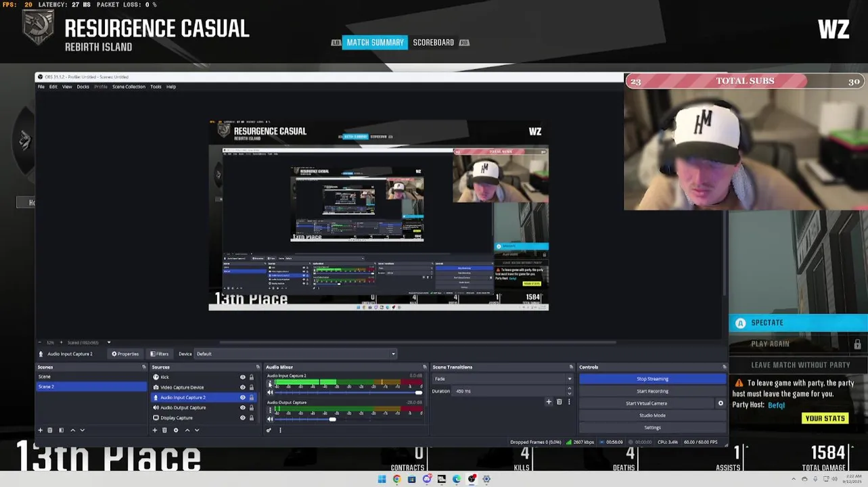Decrease transition duration stepper arrow

click(569, 393)
